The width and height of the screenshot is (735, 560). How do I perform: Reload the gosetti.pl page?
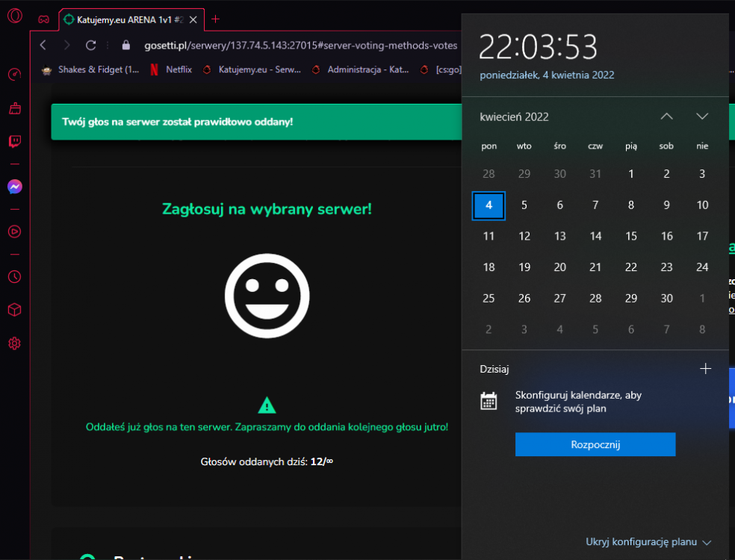coord(91,45)
